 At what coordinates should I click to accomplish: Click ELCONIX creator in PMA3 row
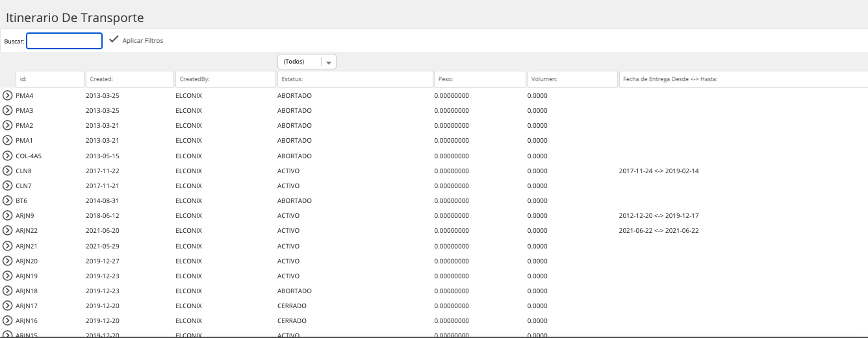pyautogui.click(x=189, y=110)
